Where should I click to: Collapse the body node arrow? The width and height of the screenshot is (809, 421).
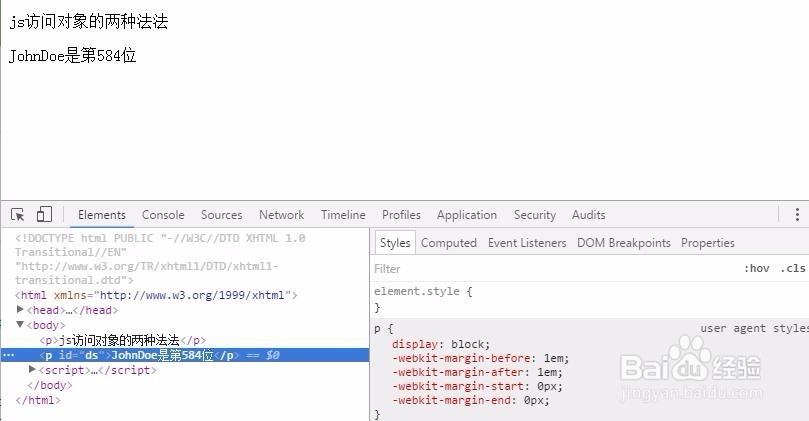[20, 325]
